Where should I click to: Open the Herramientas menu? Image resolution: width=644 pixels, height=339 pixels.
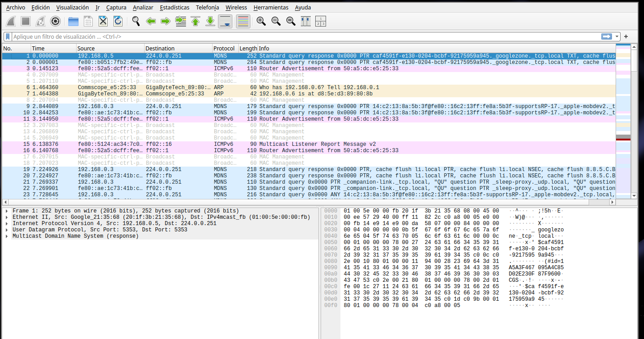271,7
